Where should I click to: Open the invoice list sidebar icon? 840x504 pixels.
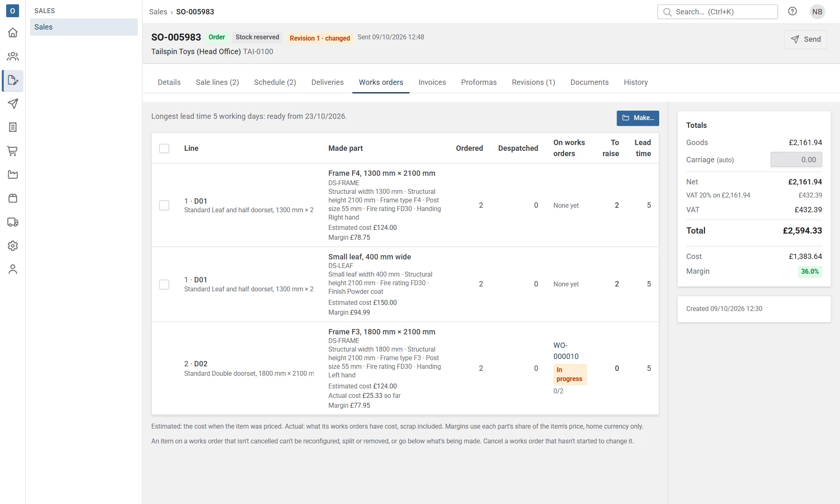point(13,127)
